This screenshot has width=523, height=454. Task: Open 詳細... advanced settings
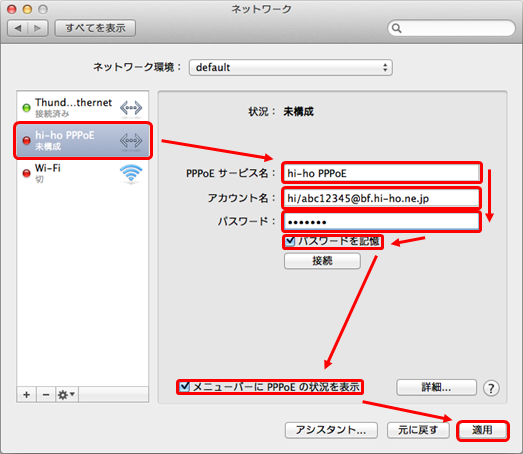click(x=436, y=388)
